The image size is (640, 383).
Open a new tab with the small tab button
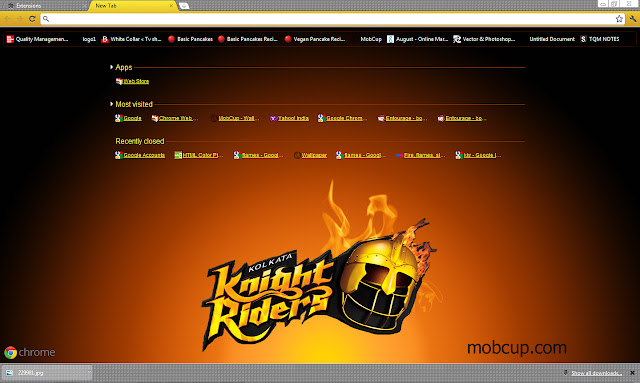pos(184,6)
